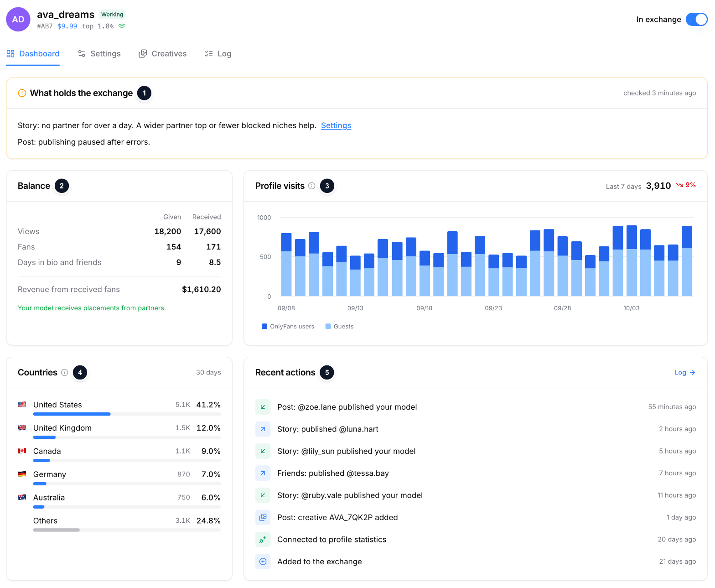
Task: Click the Canada flag icon
Action: coord(22,451)
